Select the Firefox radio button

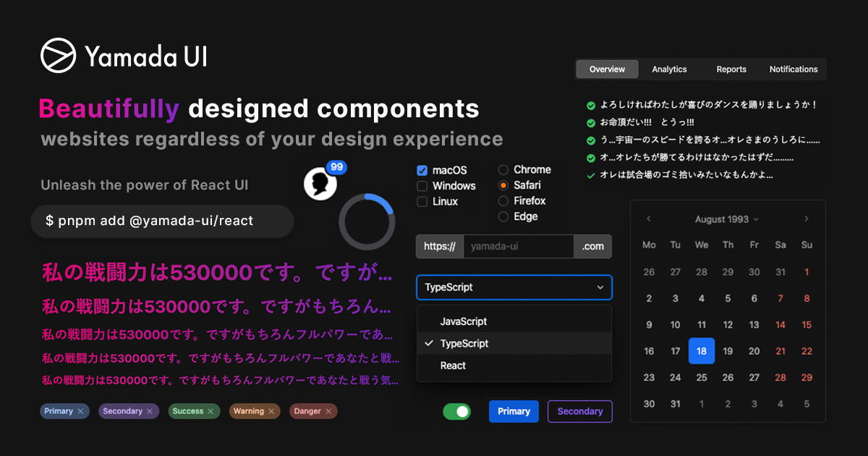tap(503, 201)
